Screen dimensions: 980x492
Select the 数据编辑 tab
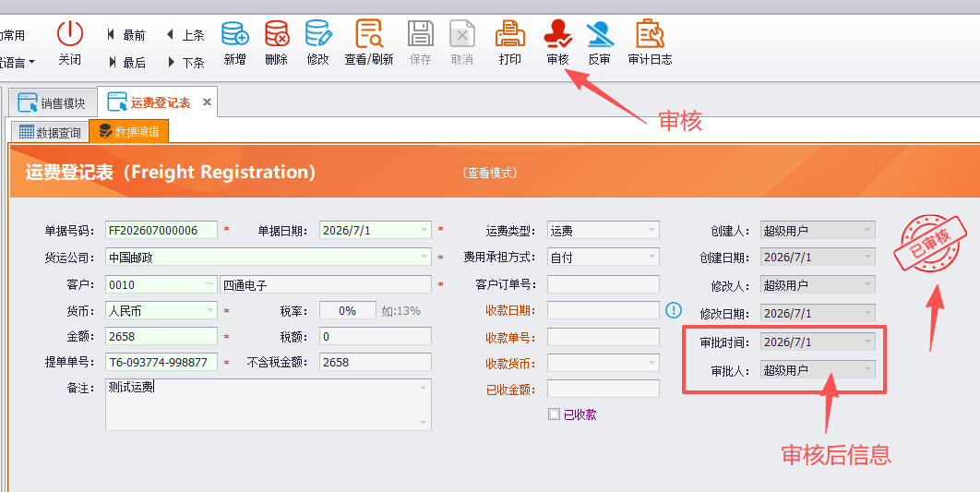(129, 131)
